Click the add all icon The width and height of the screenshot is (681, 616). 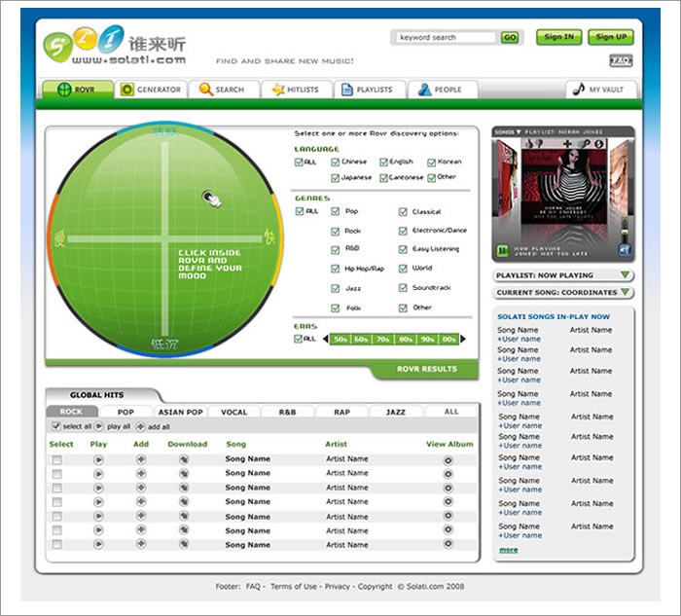pyautogui.click(x=141, y=427)
